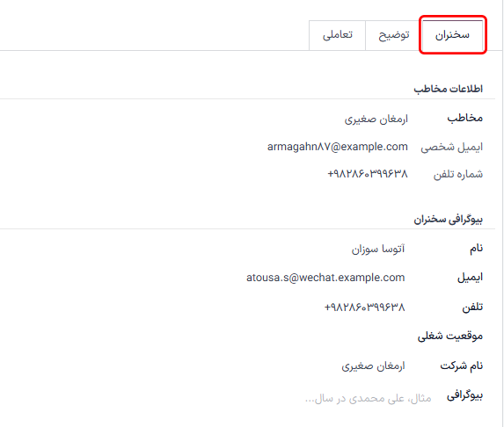This screenshot has height=427, width=504.
Task: Click the موقعیت شغلی label
Action: tap(450, 337)
